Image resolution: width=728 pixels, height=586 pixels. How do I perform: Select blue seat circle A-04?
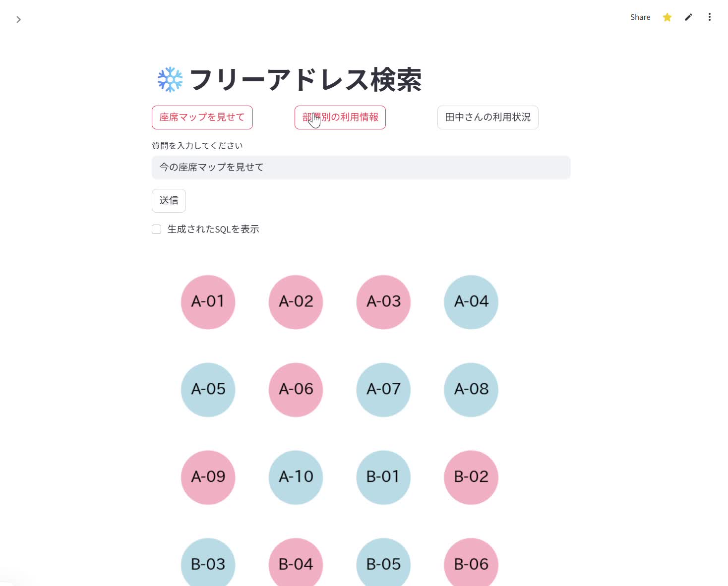pos(471,302)
